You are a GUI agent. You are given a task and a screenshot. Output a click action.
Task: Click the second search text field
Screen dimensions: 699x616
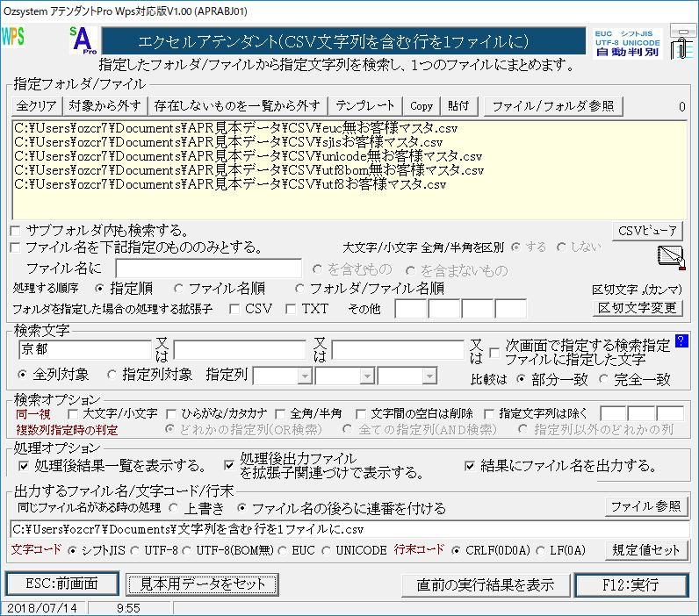(240, 349)
